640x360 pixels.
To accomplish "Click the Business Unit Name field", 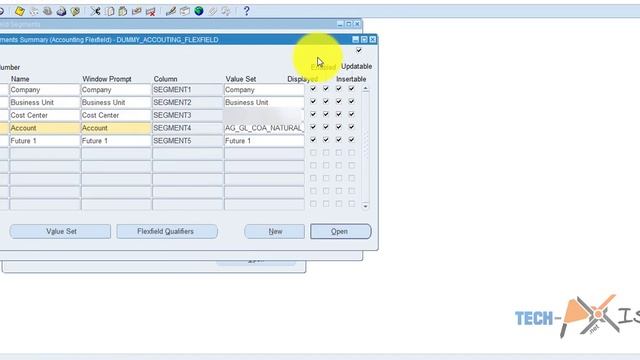I will click(44, 102).
